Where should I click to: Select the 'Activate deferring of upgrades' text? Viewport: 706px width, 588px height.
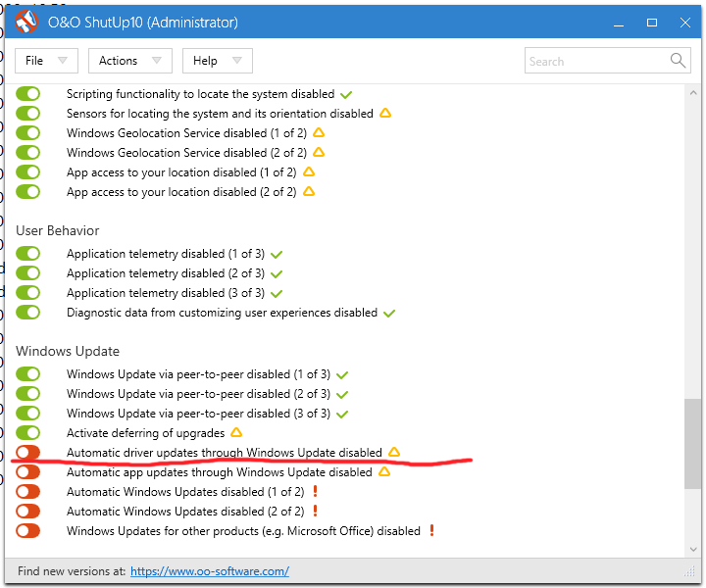coord(145,433)
